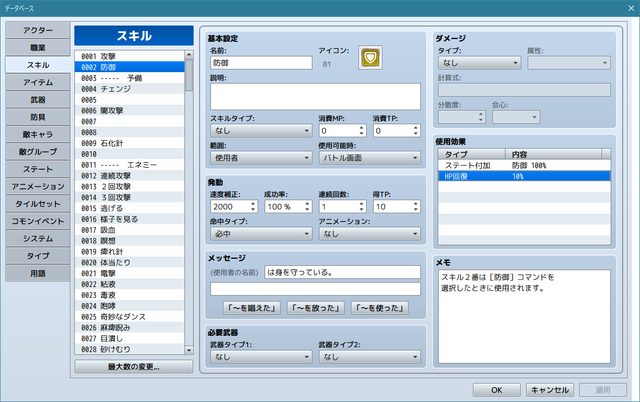Click the タイプ column header in 使用効果
The height and width of the screenshot is (402, 640).
tap(472, 154)
